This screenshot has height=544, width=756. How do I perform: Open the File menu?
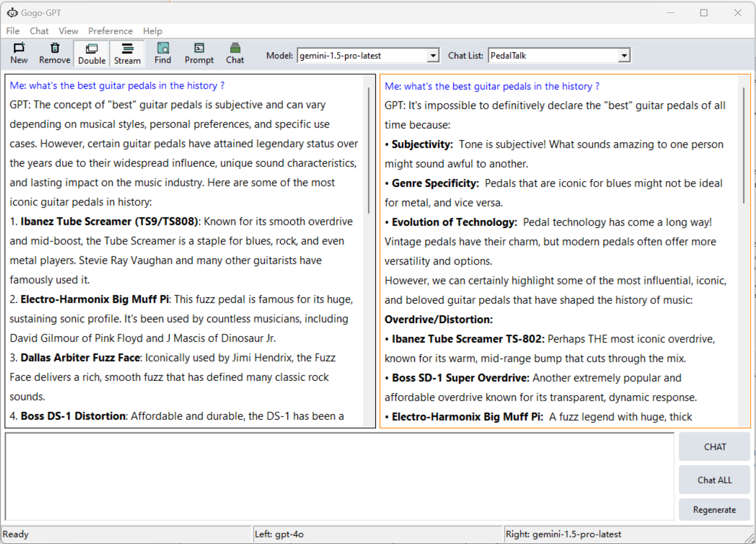click(13, 31)
